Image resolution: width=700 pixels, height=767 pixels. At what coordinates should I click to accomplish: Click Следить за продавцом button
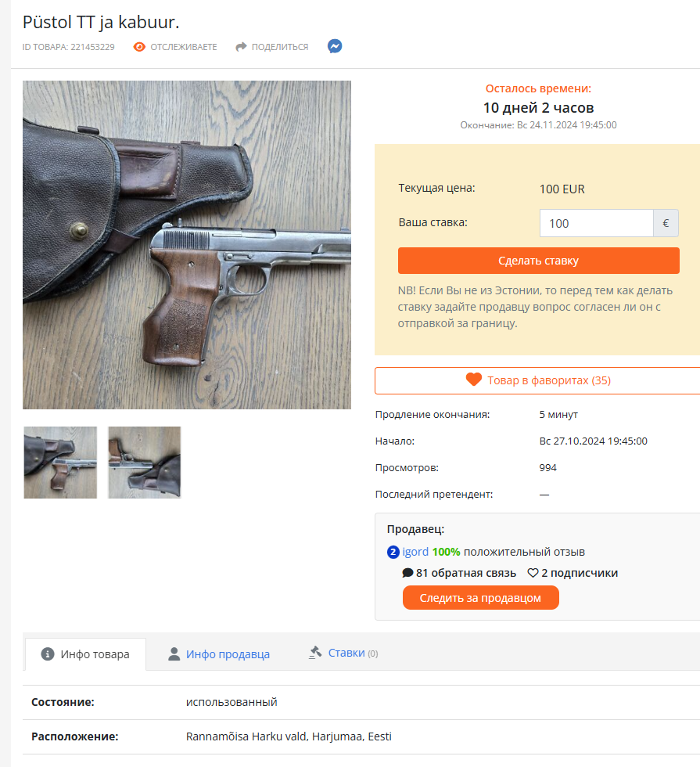pyautogui.click(x=481, y=598)
